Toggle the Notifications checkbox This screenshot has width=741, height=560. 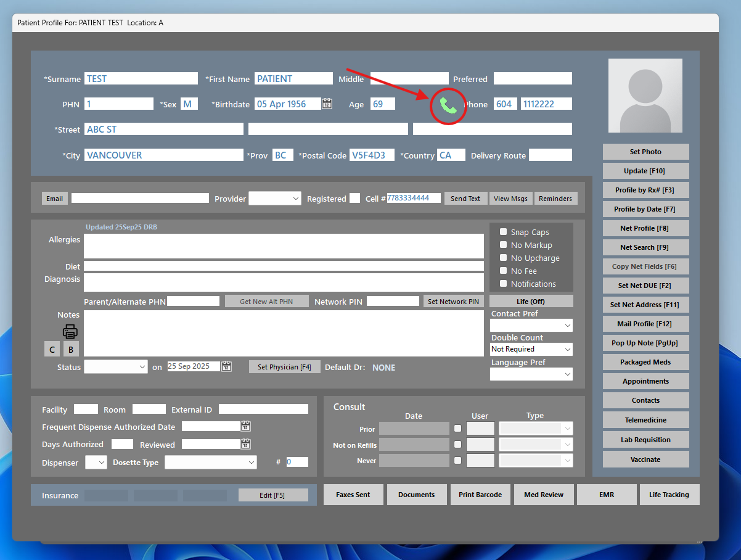pos(503,284)
